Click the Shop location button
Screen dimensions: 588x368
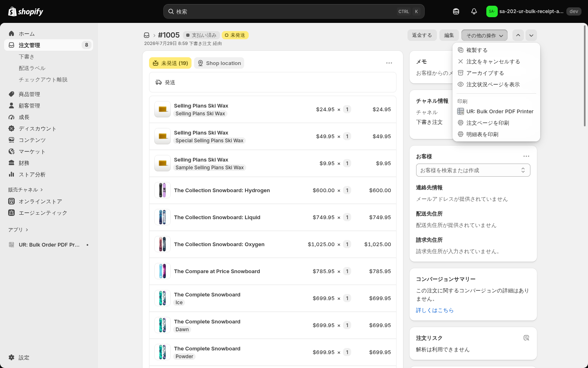tap(219, 63)
